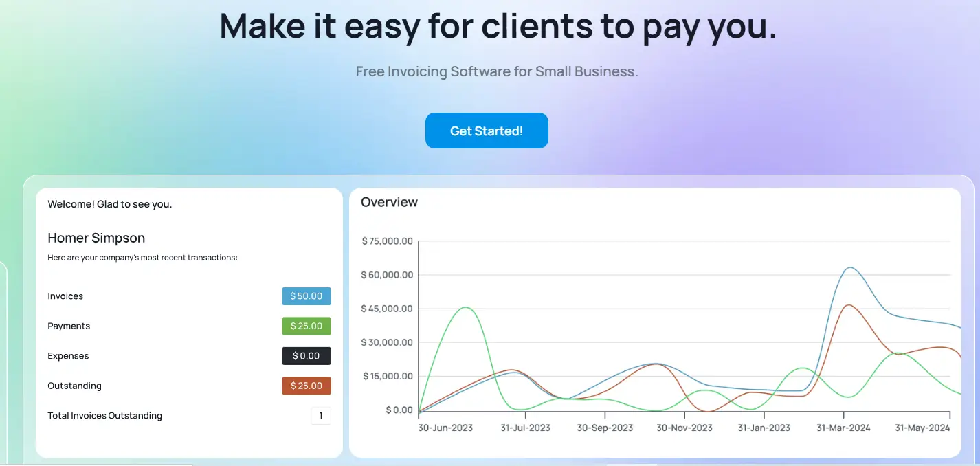Select the Payments row label
This screenshot has height=466, width=980.
[69, 326]
